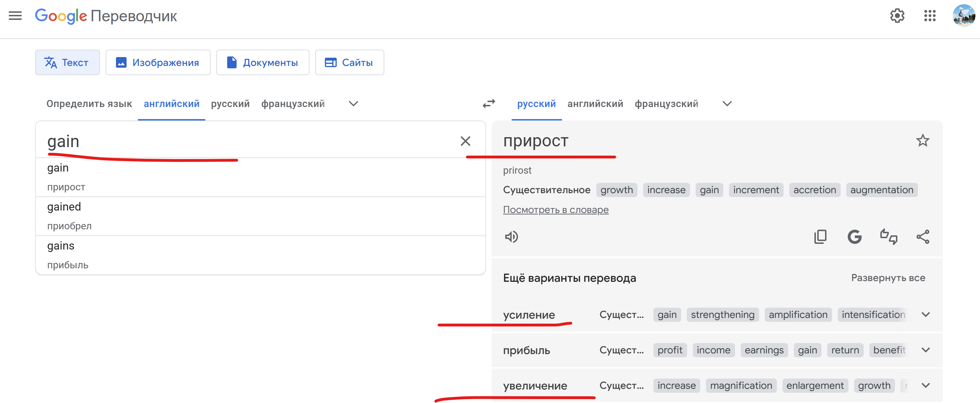Viewport: 980px width, 403px height.
Task: Open the hamburger main menu
Action: point(15,16)
